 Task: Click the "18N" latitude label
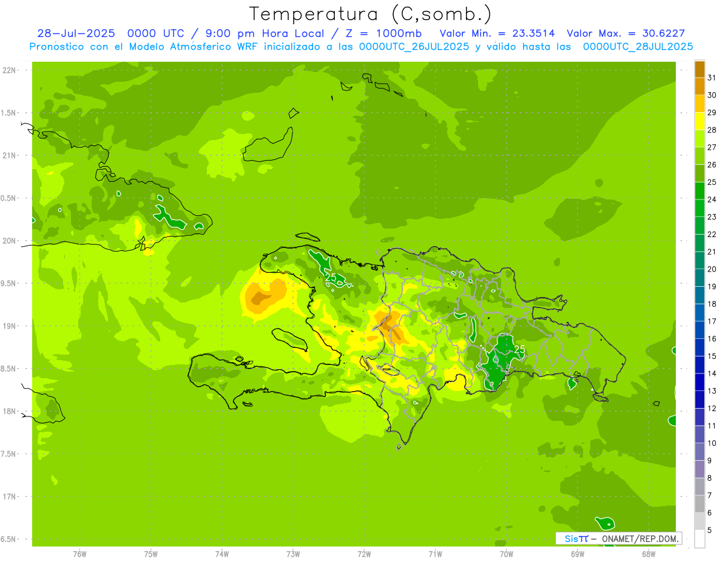[8, 411]
